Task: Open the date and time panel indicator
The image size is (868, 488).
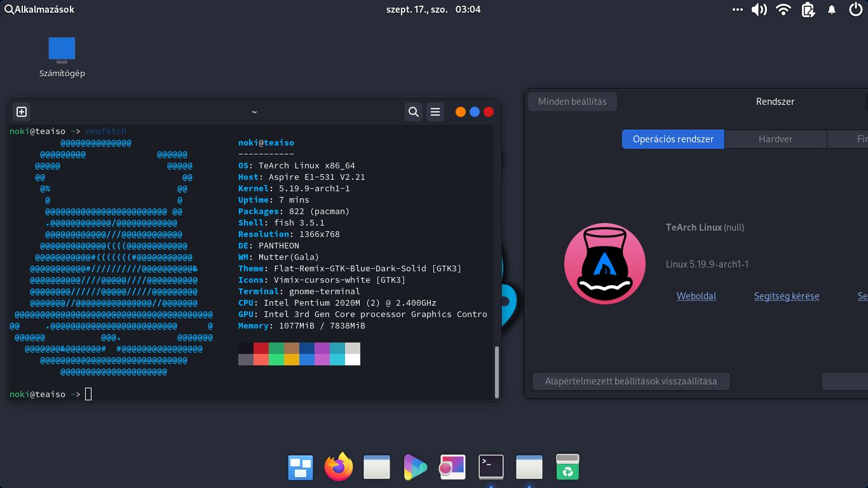Action: pyautogui.click(x=433, y=10)
